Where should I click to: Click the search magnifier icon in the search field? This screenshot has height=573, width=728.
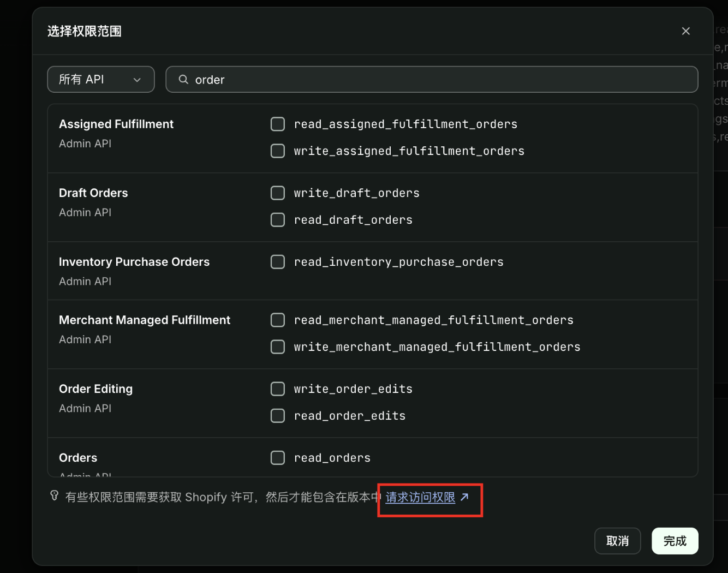tap(183, 79)
